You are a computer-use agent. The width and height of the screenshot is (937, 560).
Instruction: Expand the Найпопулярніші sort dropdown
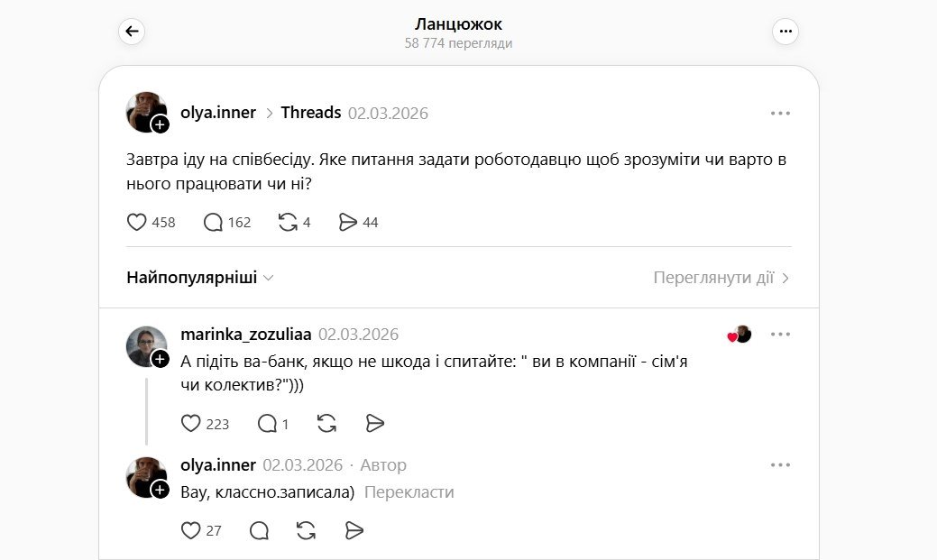(200, 278)
